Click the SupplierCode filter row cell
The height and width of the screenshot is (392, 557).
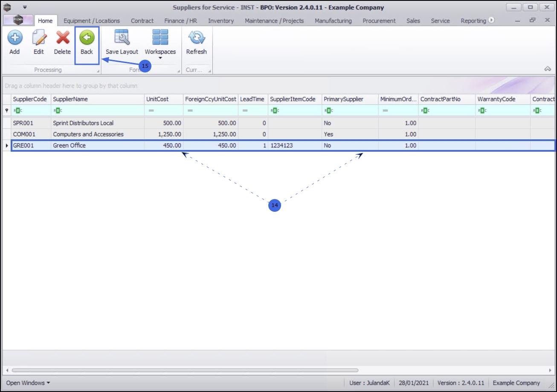[31, 110]
